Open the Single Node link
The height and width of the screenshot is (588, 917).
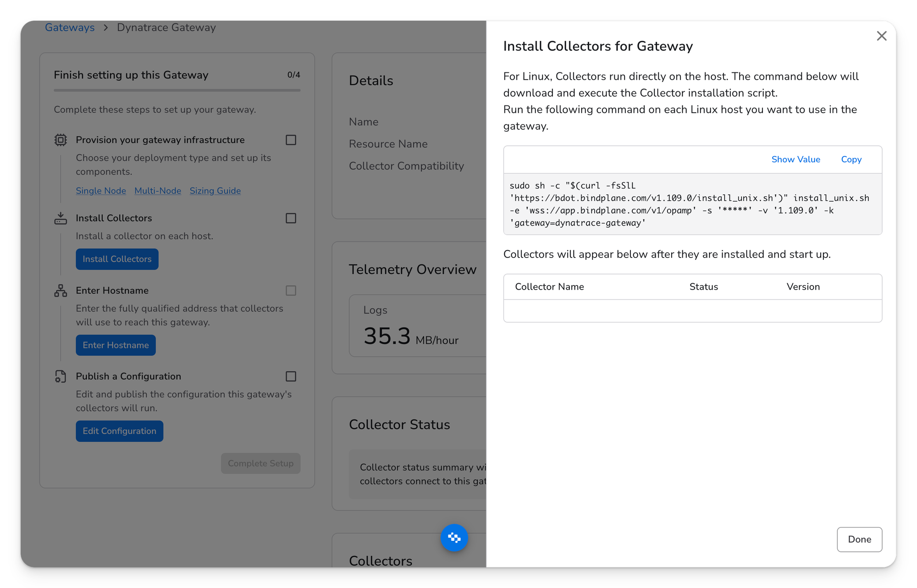pos(101,191)
